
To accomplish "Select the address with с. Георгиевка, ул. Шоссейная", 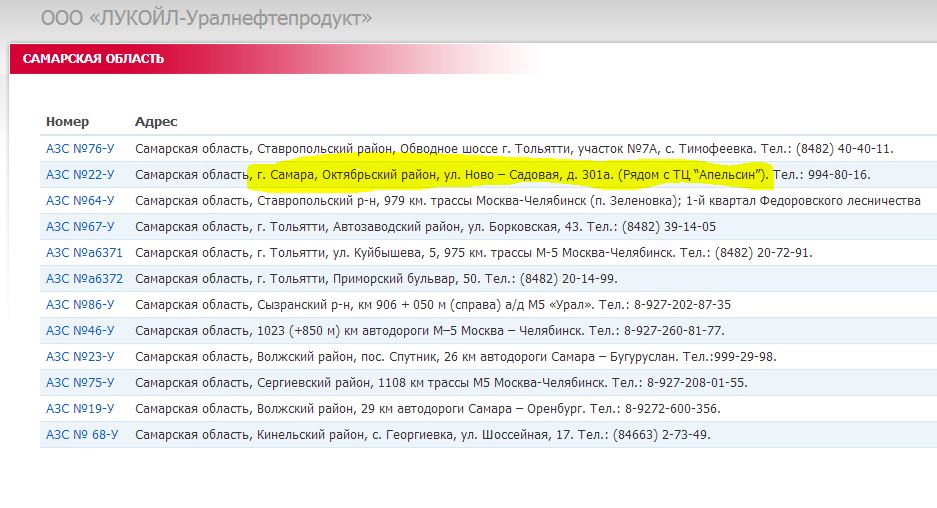I will click(x=422, y=434).
